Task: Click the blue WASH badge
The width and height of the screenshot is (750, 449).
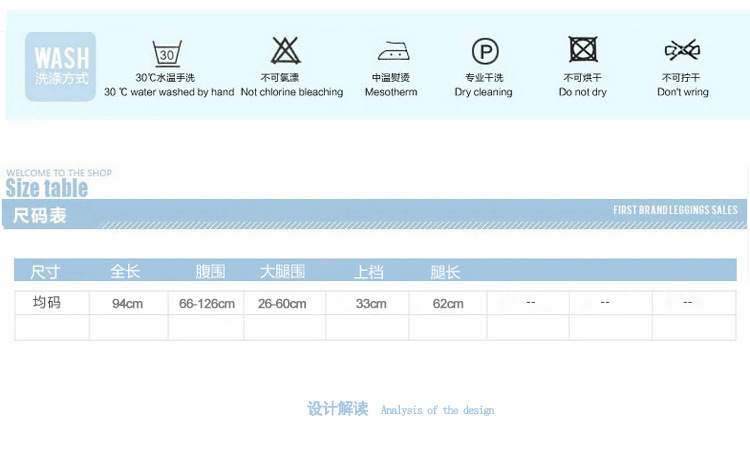Action: (61, 66)
